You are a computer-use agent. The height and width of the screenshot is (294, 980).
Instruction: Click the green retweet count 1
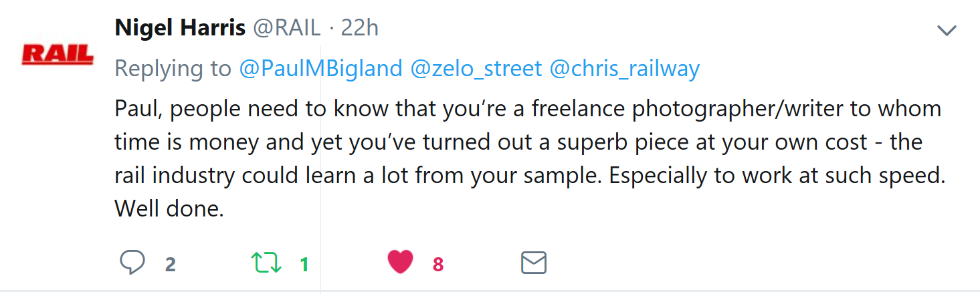coord(304,265)
